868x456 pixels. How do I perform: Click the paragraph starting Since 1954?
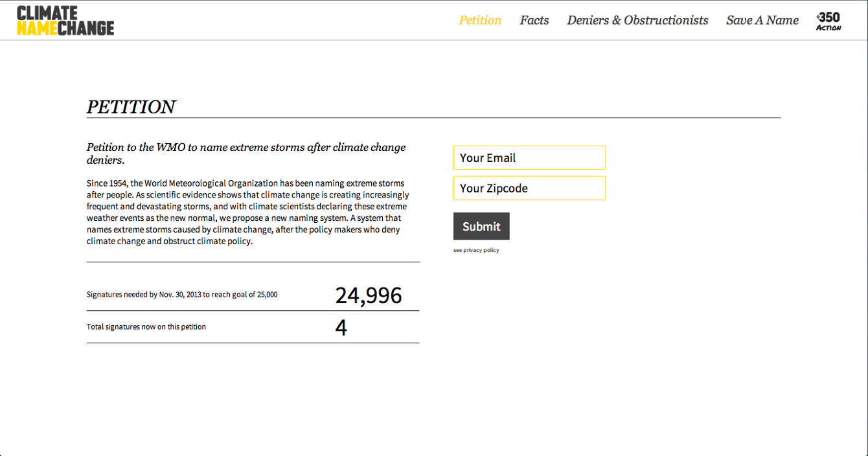tap(248, 212)
